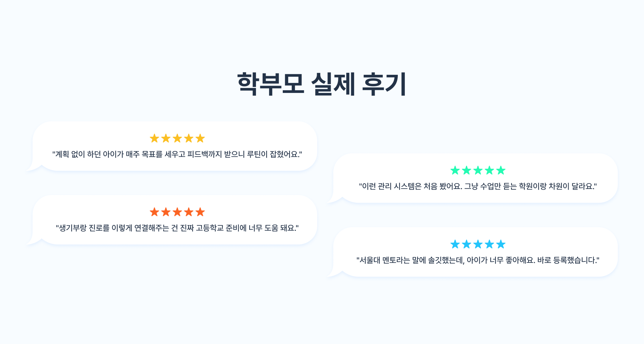The width and height of the screenshot is (644, 344).
Task: Select the last green star
Action: [x=501, y=170]
